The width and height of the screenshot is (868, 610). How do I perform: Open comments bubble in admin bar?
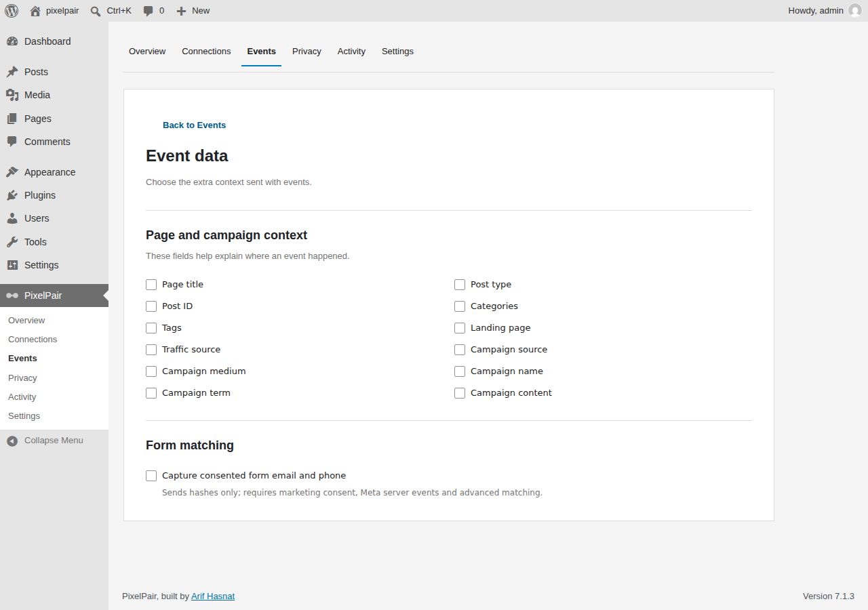(148, 11)
